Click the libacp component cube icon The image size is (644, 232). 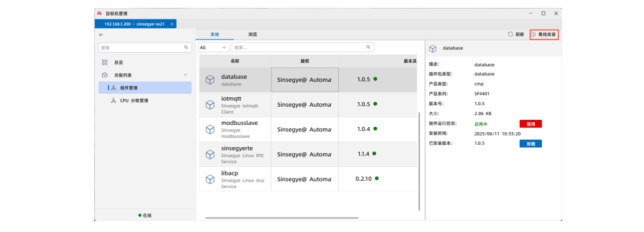(210, 179)
